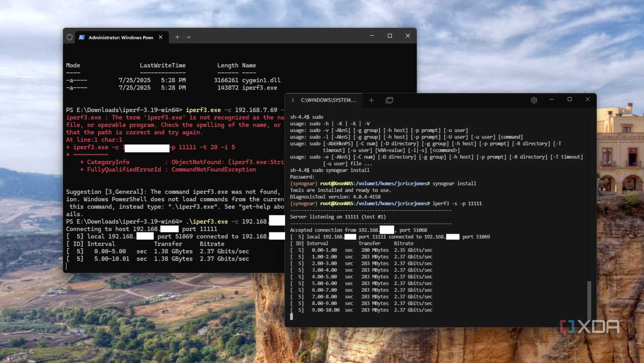Add a new tab in the NAS terminal window
This screenshot has height=363, width=644.
(371, 100)
